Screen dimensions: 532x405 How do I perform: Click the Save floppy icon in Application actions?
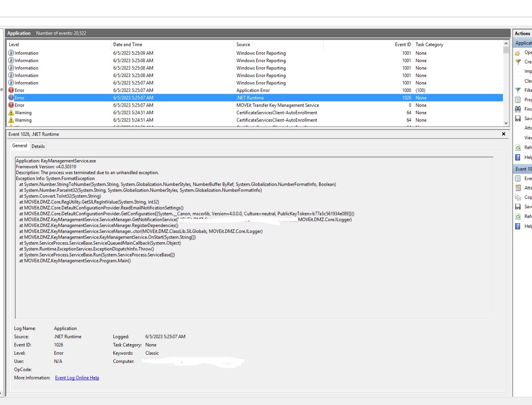pyautogui.click(x=518, y=118)
